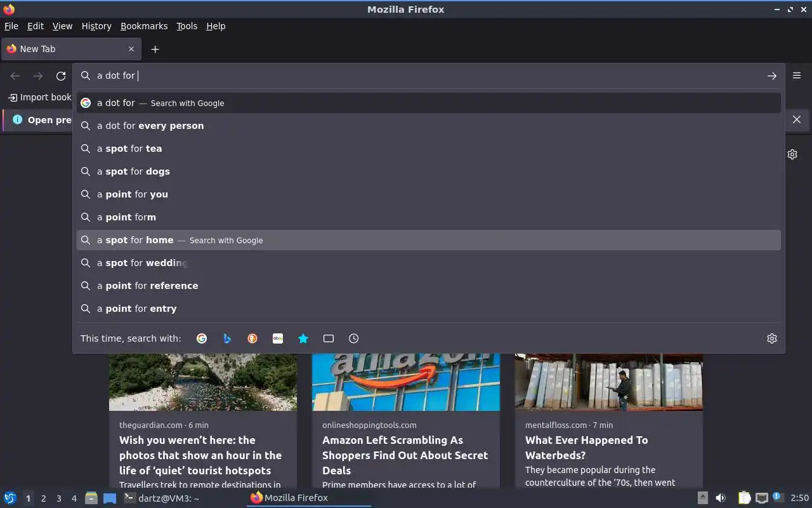
Task: Open 'What Ever Happened To Waterbeds?' link
Action: point(586,448)
